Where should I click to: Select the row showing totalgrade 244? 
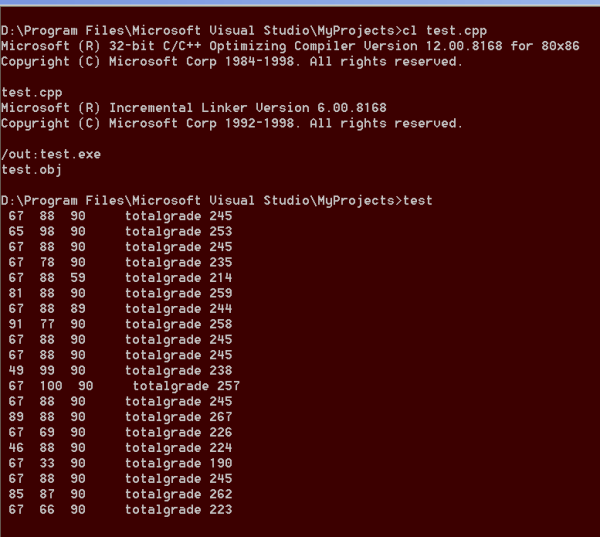click(x=120, y=309)
